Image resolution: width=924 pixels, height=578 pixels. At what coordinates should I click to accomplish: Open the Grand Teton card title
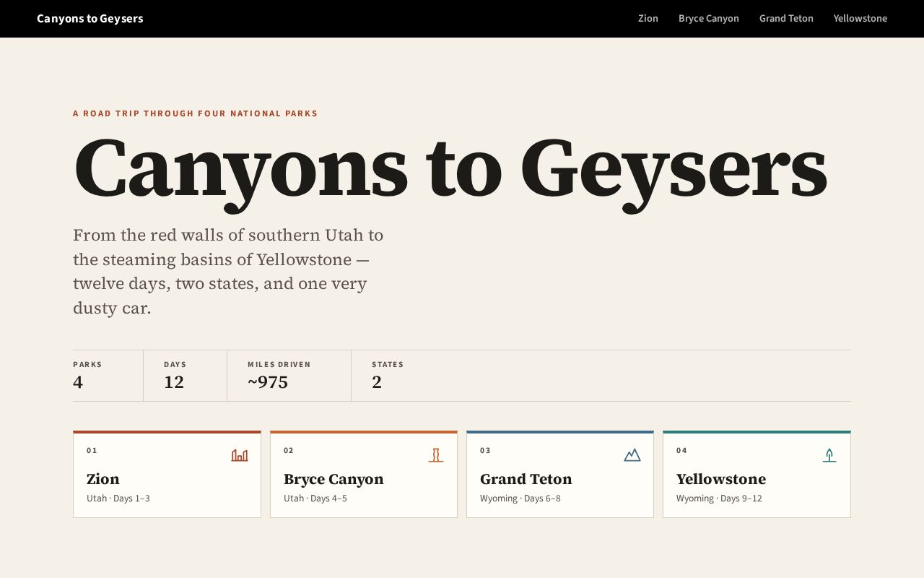pos(526,479)
